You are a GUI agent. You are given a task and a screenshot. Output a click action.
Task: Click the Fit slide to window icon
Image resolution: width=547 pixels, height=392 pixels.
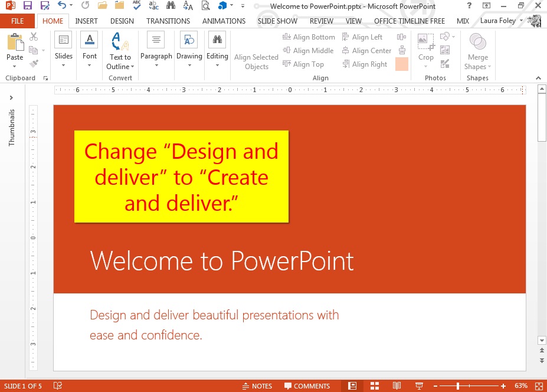coord(539,386)
